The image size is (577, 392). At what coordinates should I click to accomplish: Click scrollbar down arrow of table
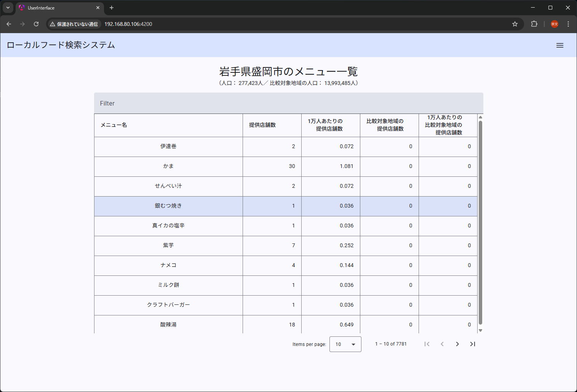point(480,330)
